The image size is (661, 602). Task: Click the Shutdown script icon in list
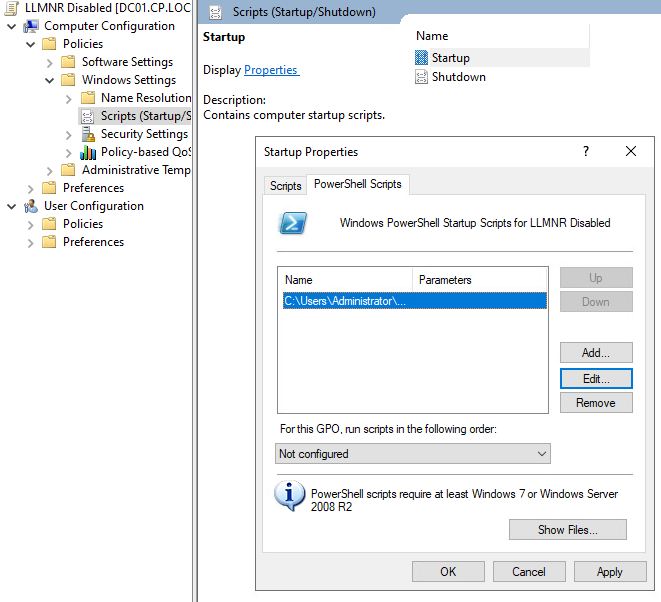[421, 77]
